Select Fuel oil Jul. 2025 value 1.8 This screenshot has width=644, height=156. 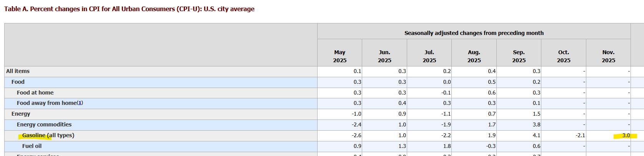point(447,146)
